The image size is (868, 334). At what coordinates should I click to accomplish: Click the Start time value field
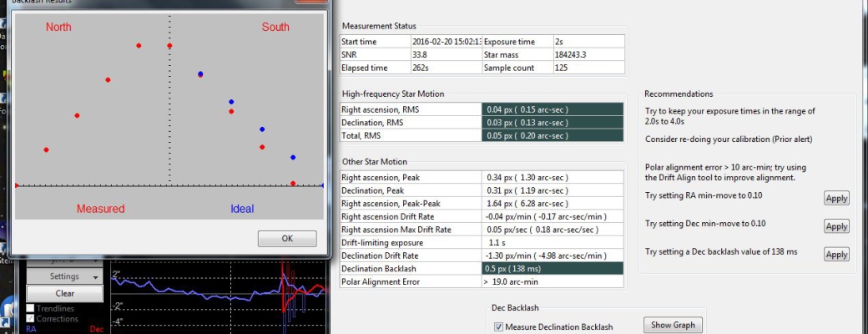coord(446,42)
